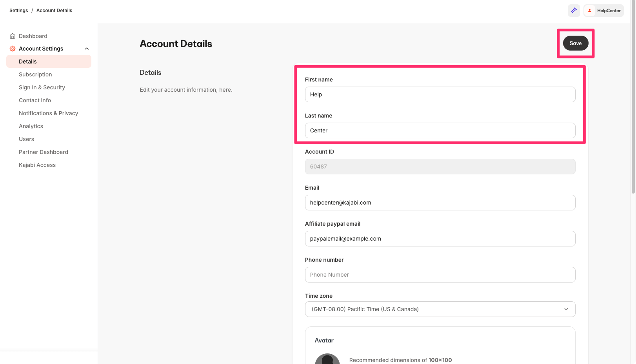Open the Time zone dropdown
This screenshot has height=364, width=636.
[x=440, y=309]
